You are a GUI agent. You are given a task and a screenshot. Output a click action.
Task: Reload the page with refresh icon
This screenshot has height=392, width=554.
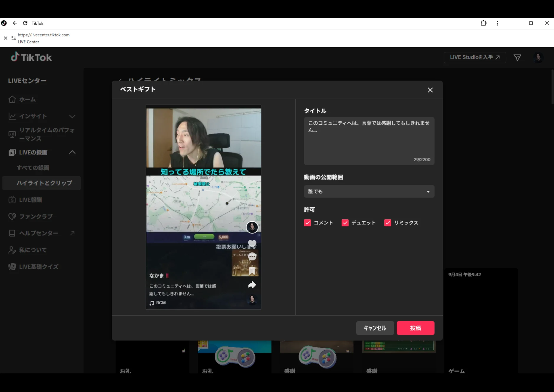[25, 23]
